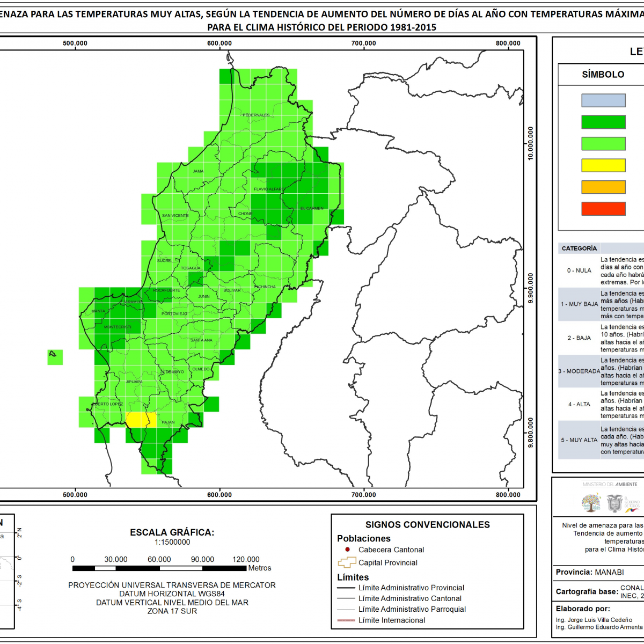Select the red legend swatch
The height and width of the screenshot is (644, 644).
pyautogui.click(x=603, y=209)
